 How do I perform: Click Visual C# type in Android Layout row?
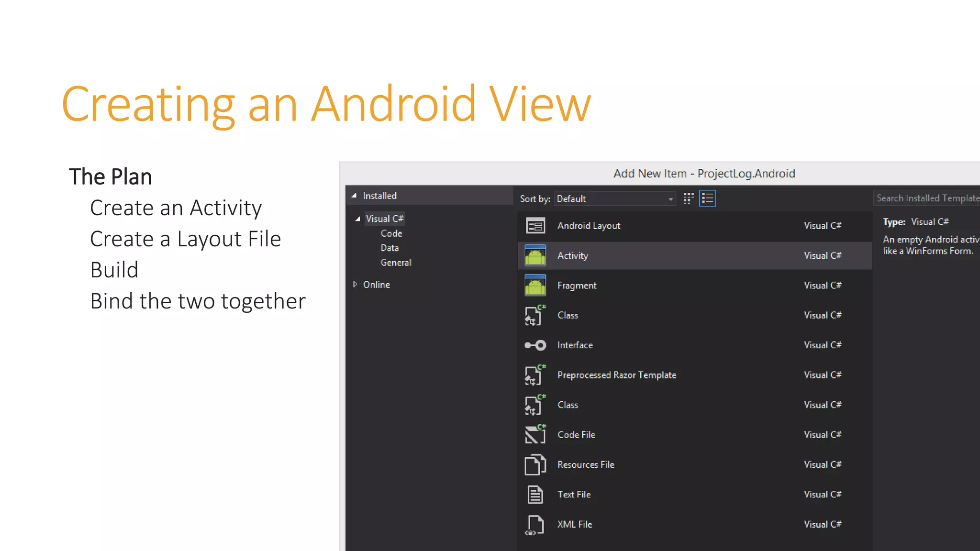[823, 225]
